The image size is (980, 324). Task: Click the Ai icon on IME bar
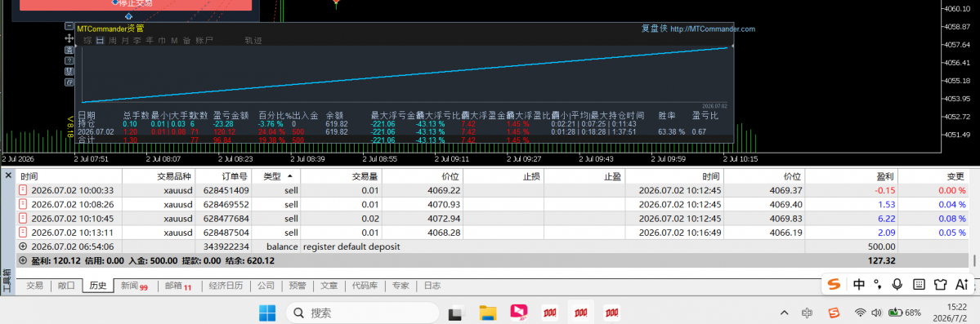pos(962,284)
